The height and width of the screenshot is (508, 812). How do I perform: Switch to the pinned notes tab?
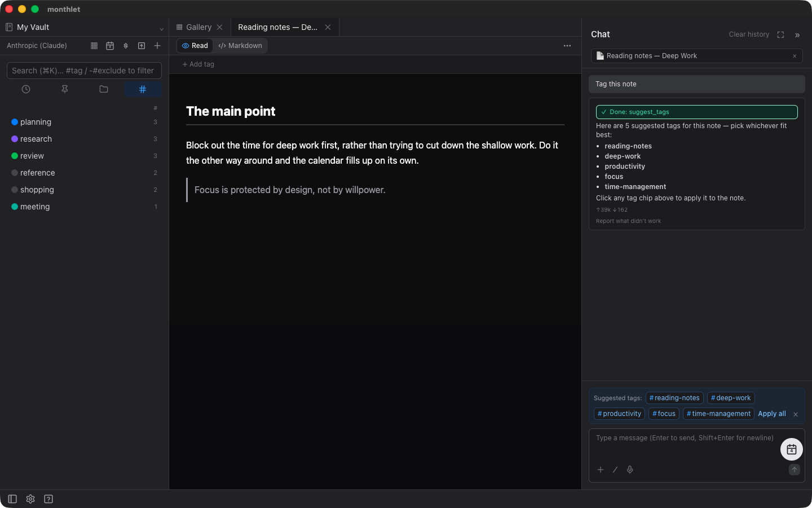tap(65, 89)
